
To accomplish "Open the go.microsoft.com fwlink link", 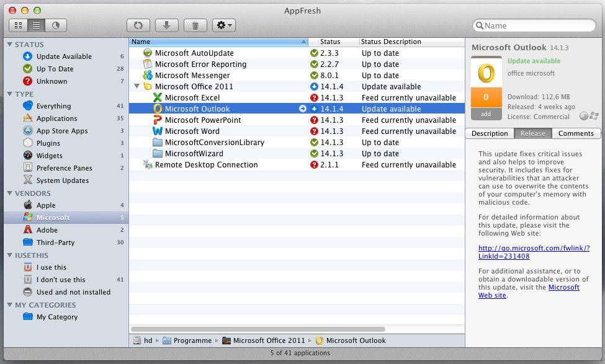I will pyautogui.click(x=534, y=252).
